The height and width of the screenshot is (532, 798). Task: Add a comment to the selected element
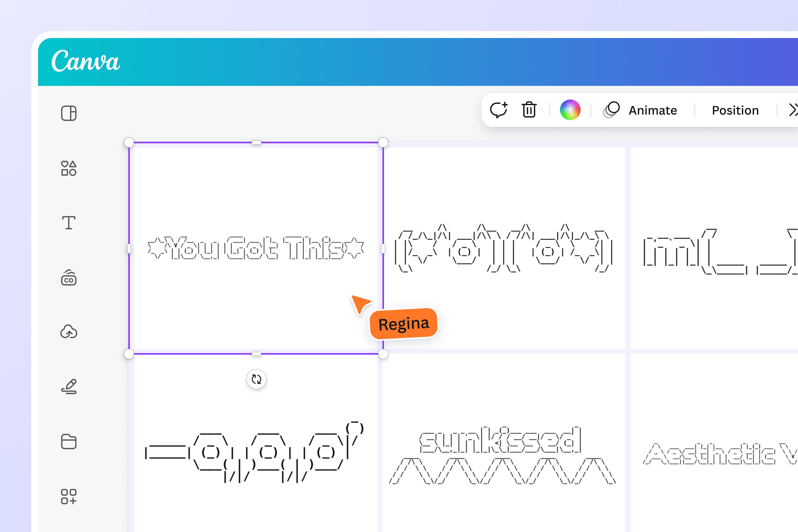point(499,110)
